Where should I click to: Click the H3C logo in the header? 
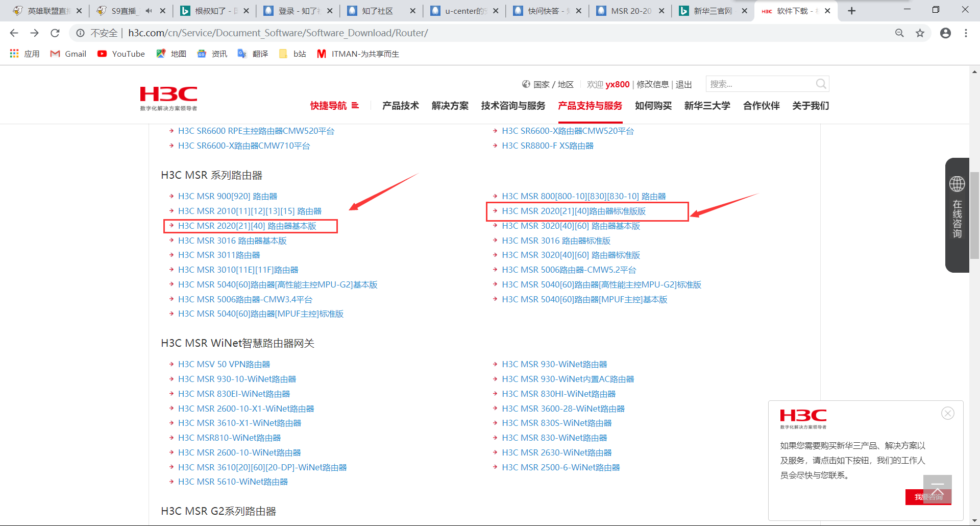168,98
